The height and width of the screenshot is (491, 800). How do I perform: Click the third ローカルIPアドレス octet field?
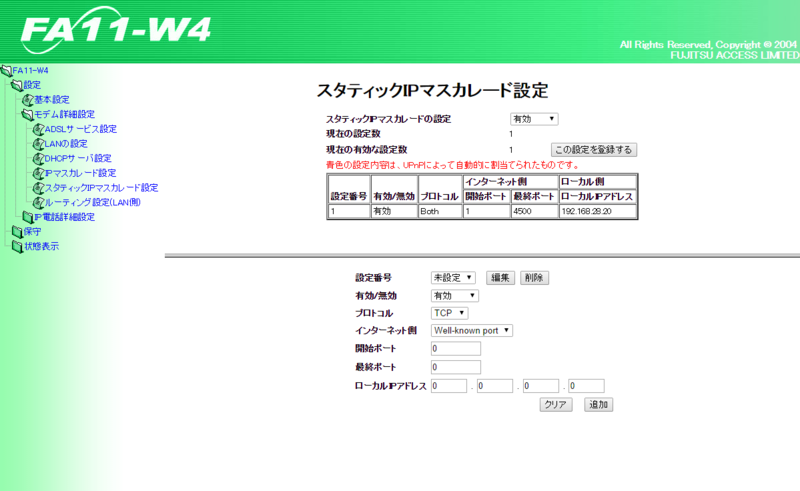541,386
